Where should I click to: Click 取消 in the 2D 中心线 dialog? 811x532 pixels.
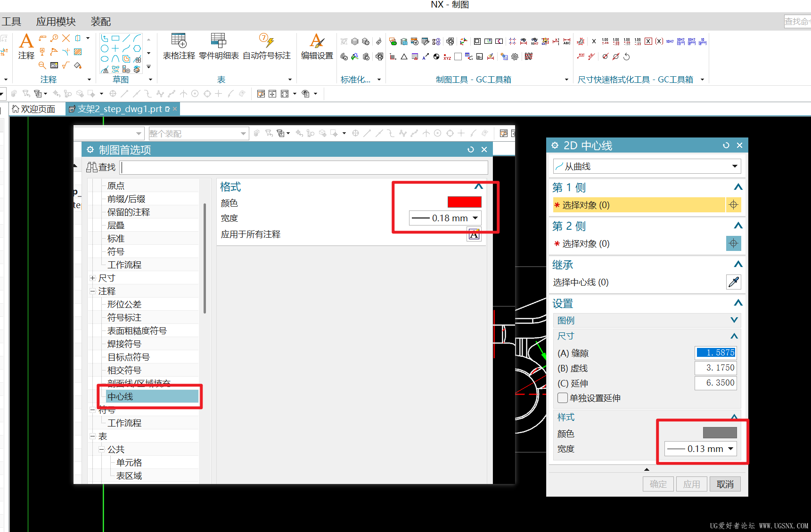coord(725,484)
